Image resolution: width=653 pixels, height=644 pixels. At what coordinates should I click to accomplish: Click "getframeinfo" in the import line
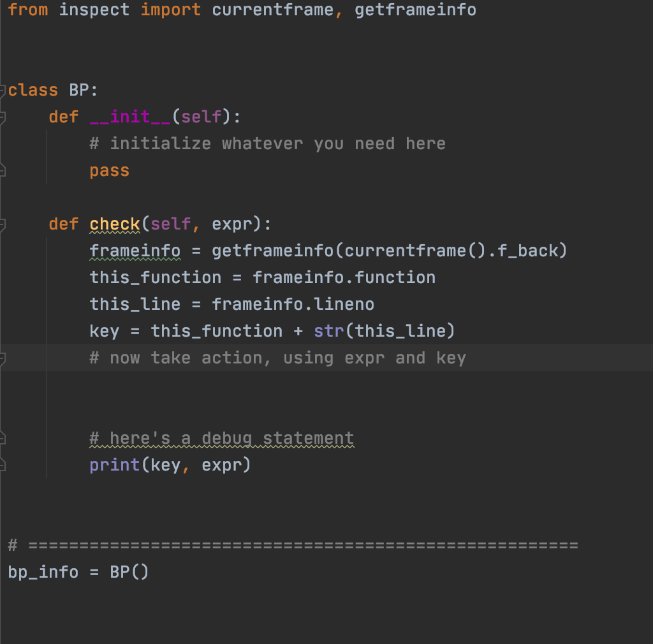point(415,10)
